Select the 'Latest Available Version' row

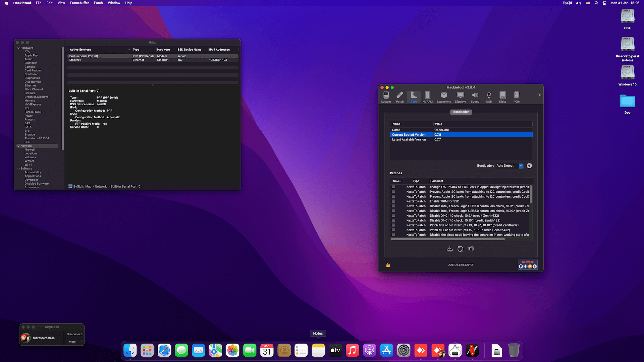pos(461,139)
